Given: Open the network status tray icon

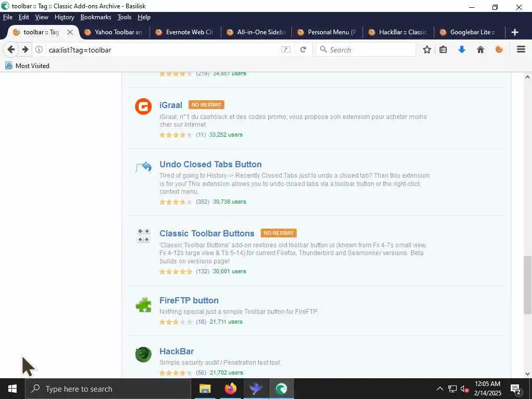Looking at the screenshot, I should (x=453, y=389).
